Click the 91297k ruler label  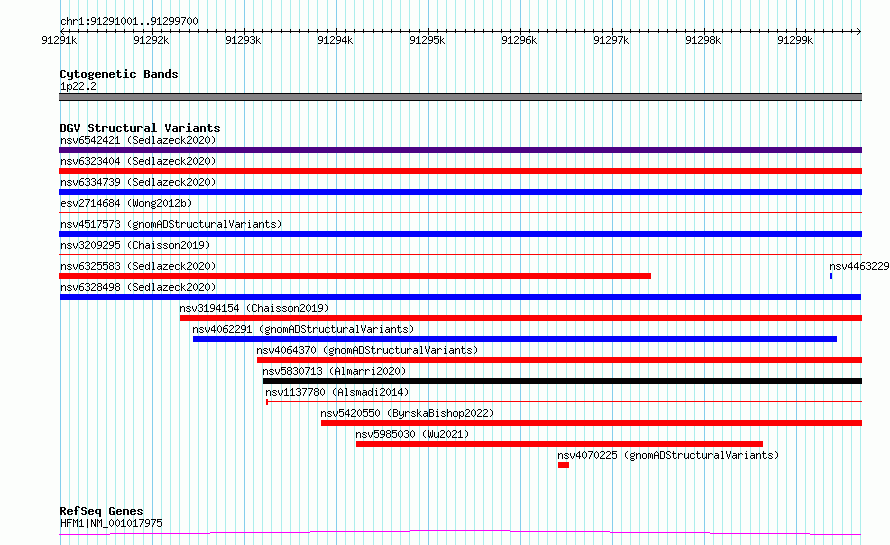click(611, 40)
